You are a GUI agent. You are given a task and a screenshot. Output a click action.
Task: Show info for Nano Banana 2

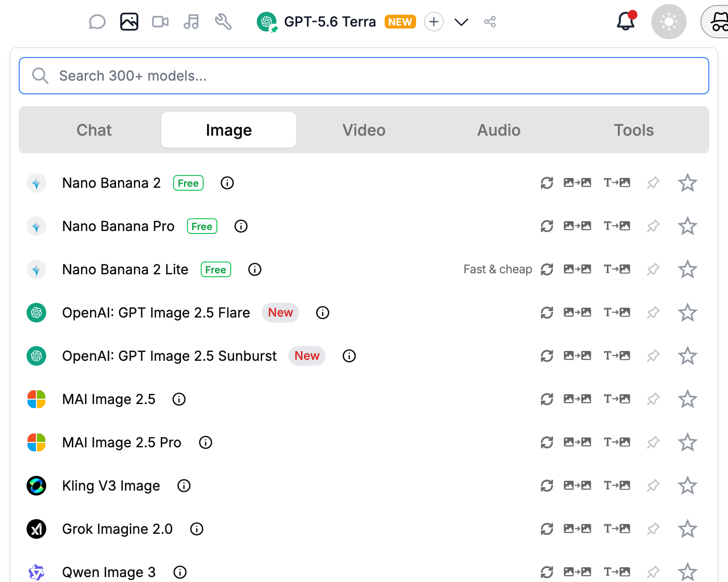tap(227, 183)
